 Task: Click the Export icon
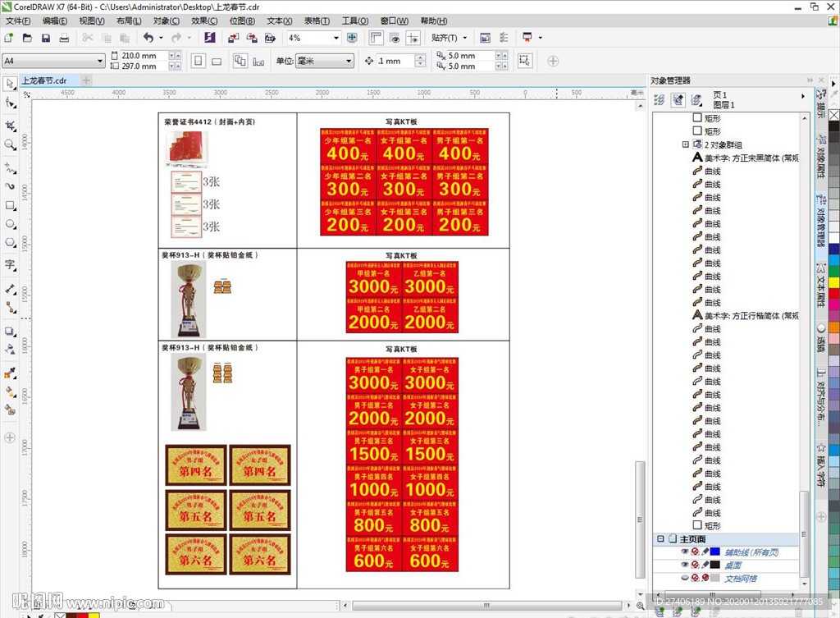point(252,38)
